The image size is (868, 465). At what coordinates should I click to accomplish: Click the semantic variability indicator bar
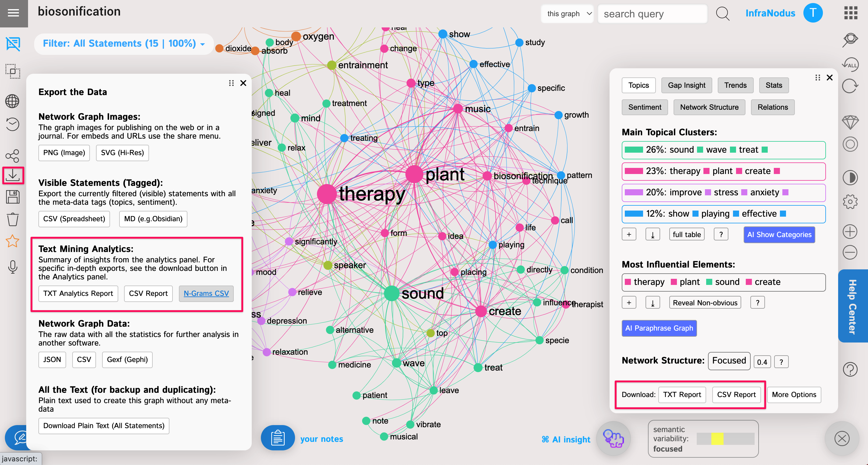point(725,439)
